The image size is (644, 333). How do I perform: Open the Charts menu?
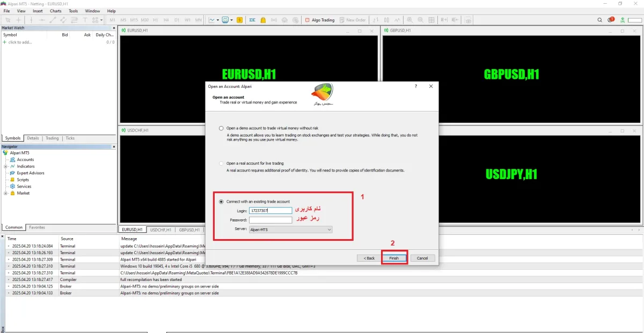55,11
